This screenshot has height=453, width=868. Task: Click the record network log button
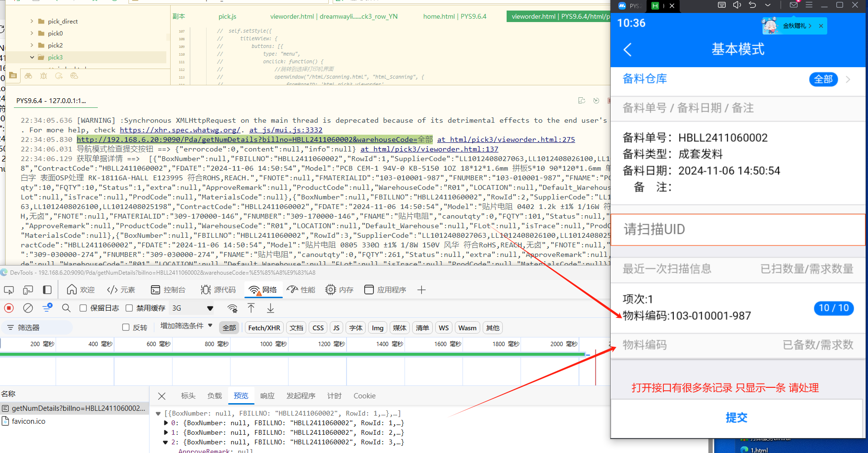tap(9, 308)
